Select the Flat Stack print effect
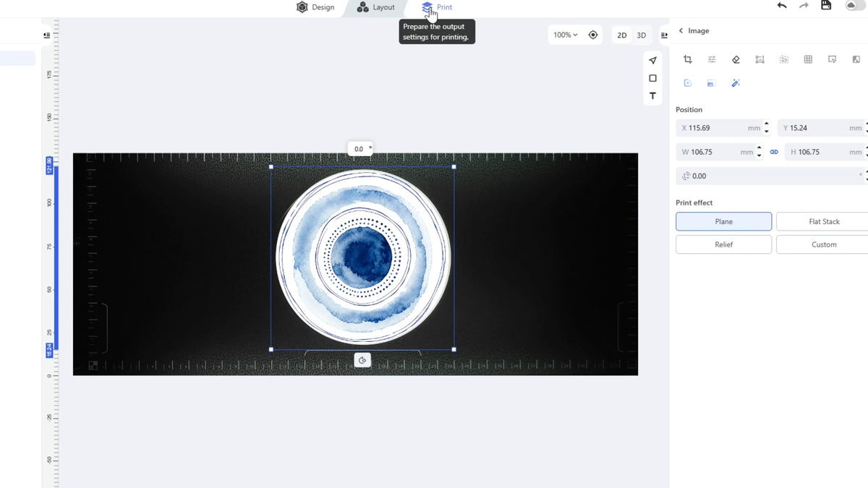Screen dimensions: 868x488 824,221
